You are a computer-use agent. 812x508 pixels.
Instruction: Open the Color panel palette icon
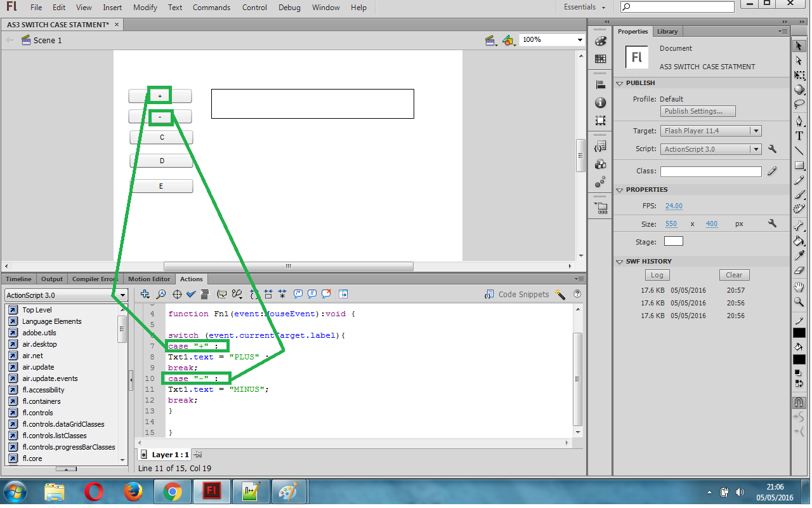click(600, 41)
